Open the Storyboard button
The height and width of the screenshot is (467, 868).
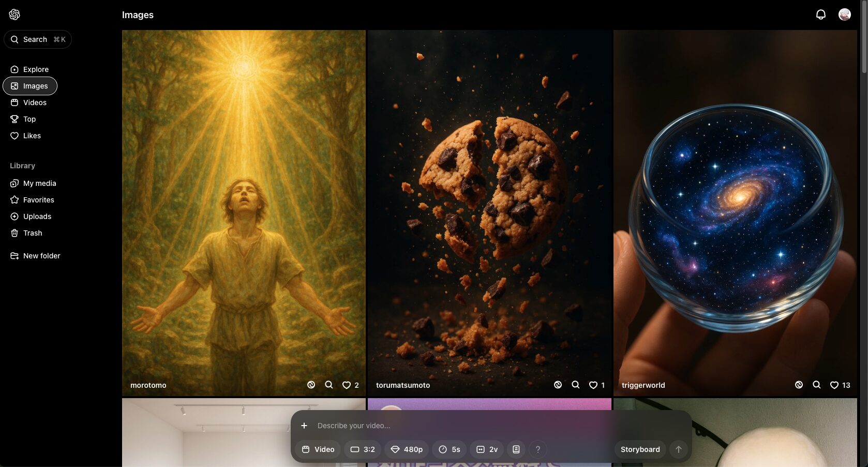(x=640, y=449)
